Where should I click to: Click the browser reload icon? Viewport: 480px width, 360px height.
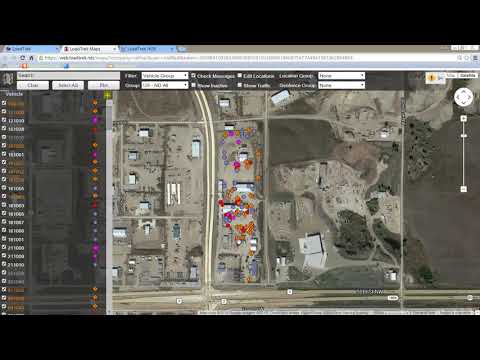(22, 58)
